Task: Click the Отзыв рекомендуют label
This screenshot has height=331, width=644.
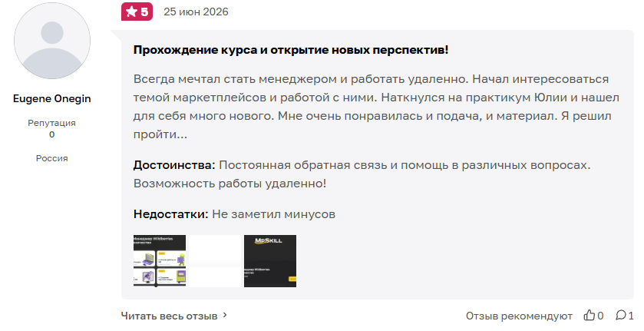Action: (519, 316)
